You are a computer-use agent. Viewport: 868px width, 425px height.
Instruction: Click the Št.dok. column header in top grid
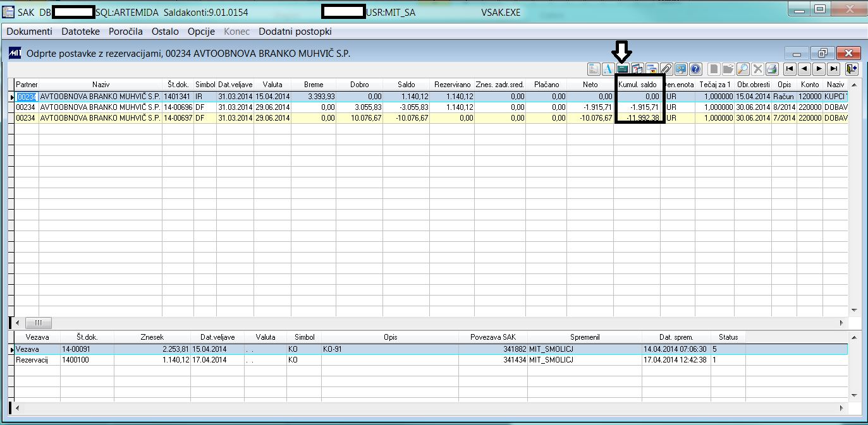tap(178, 85)
